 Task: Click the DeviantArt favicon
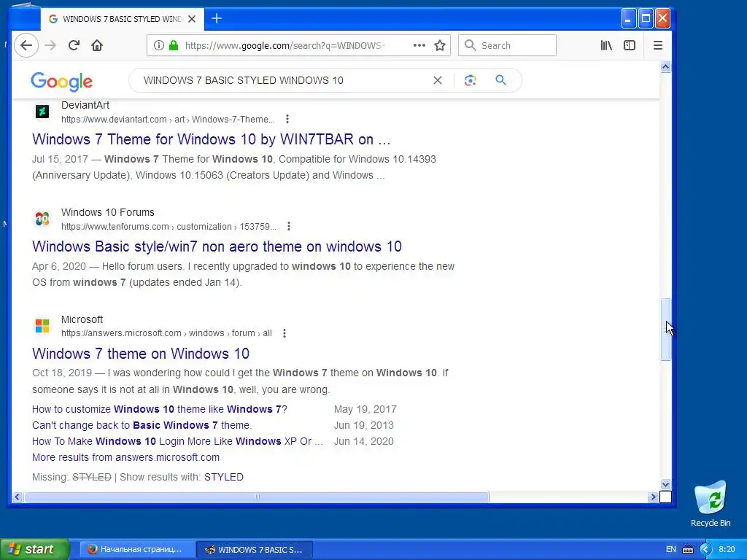point(42,112)
